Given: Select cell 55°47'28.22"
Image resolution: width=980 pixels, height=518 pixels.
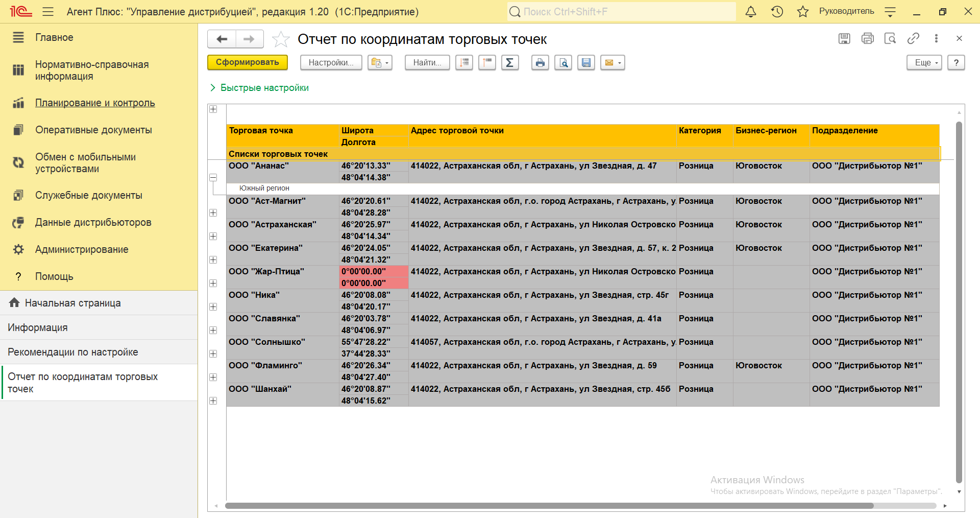Looking at the screenshot, I should pyautogui.click(x=374, y=342).
